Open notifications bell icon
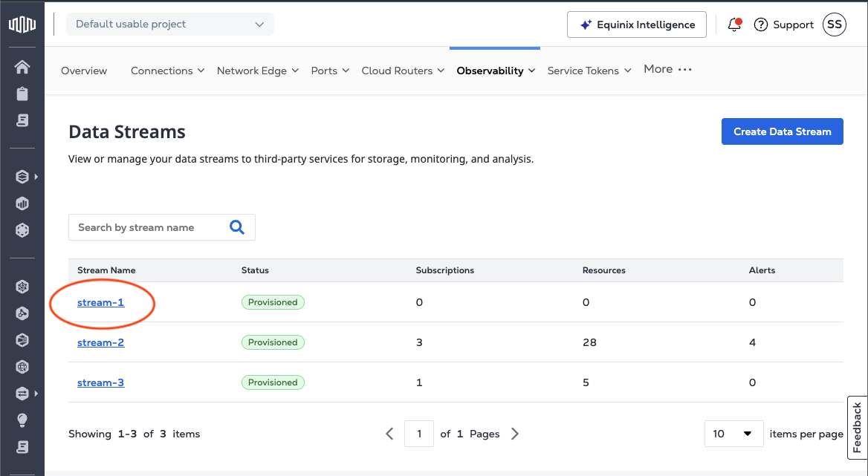Viewport: 868px width, 476px height. point(734,25)
